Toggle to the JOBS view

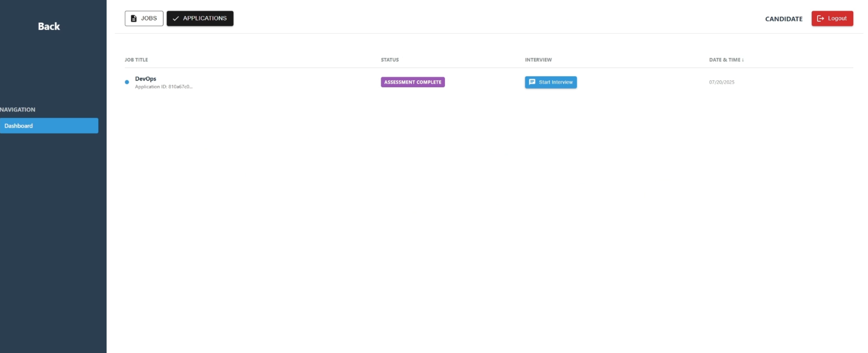pos(144,18)
